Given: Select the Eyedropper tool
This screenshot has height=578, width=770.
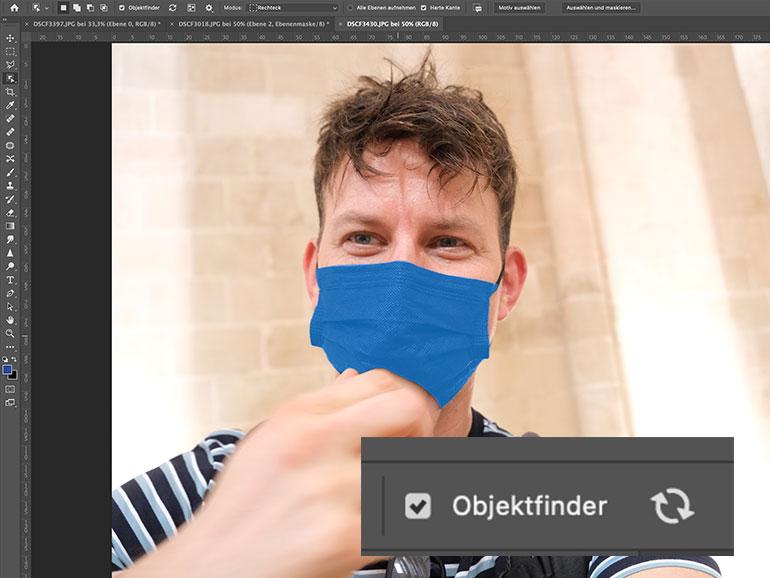Looking at the screenshot, I should [10, 105].
